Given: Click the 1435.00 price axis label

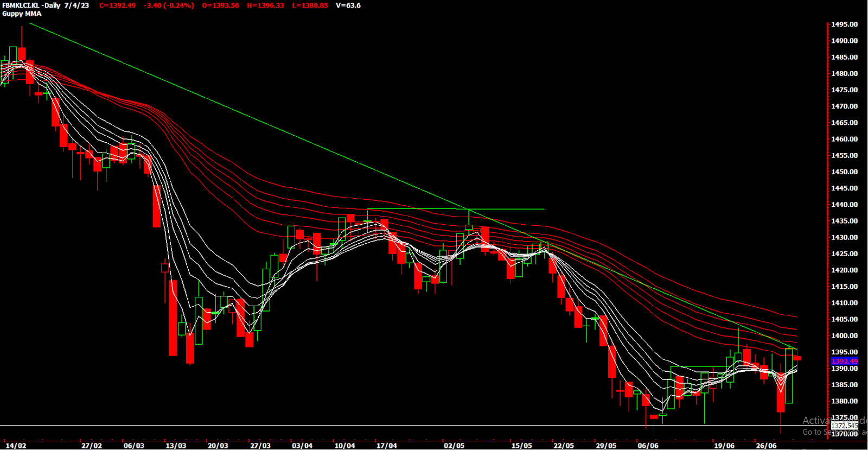Looking at the screenshot, I should pyautogui.click(x=845, y=221).
